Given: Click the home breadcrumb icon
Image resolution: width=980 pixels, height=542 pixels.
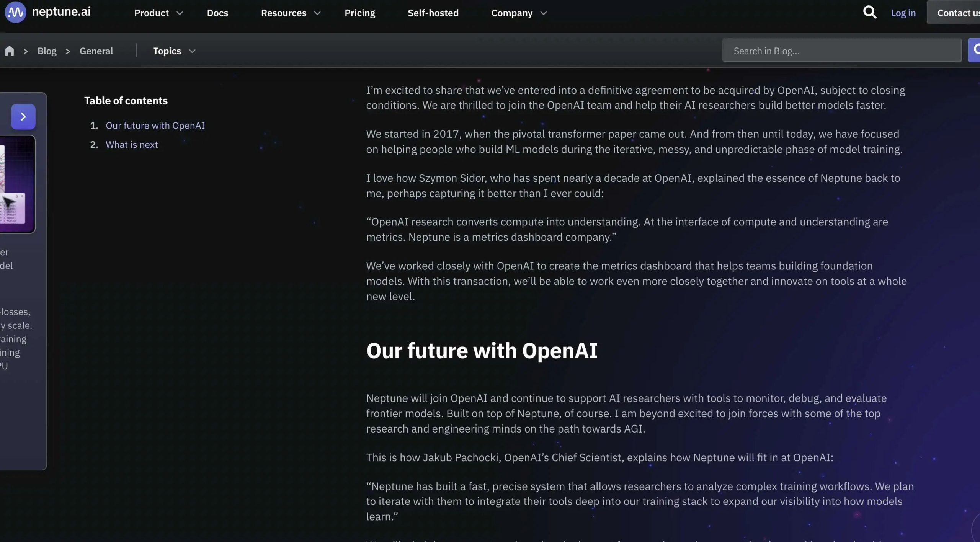Looking at the screenshot, I should pos(10,51).
